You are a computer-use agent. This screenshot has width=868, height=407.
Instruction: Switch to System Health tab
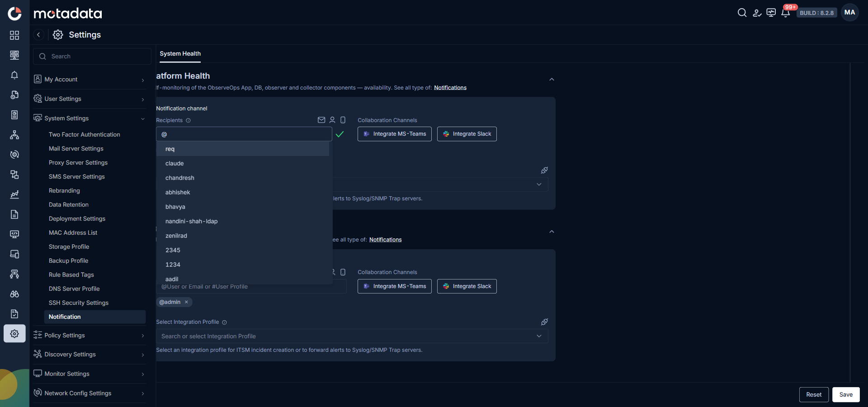[x=180, y=53]
